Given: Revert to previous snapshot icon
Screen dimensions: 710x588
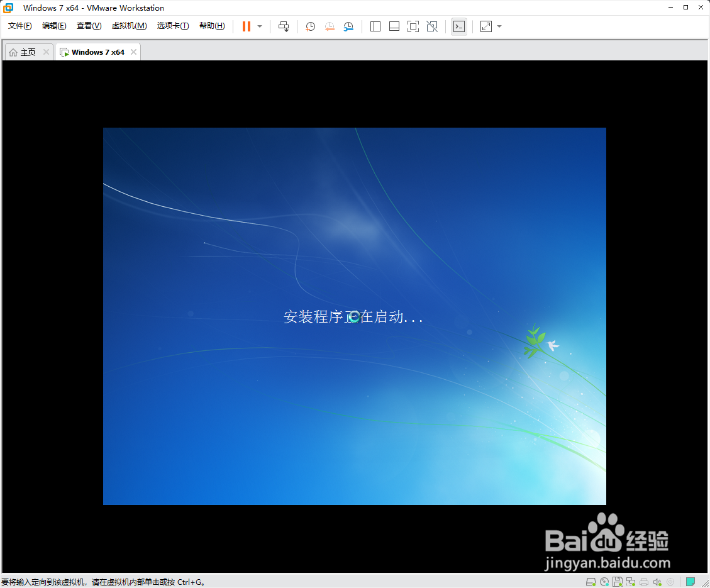Looking at the screenshot, I should 330,26.
